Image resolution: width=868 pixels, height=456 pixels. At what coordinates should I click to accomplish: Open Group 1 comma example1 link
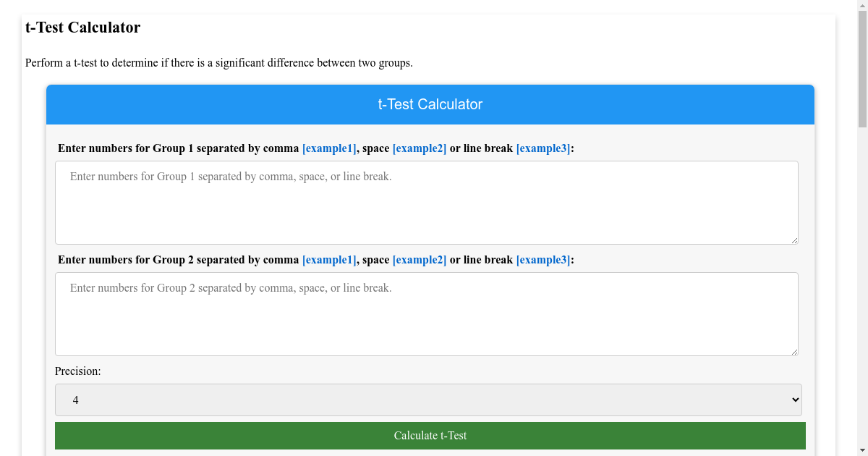coord(329,148)
